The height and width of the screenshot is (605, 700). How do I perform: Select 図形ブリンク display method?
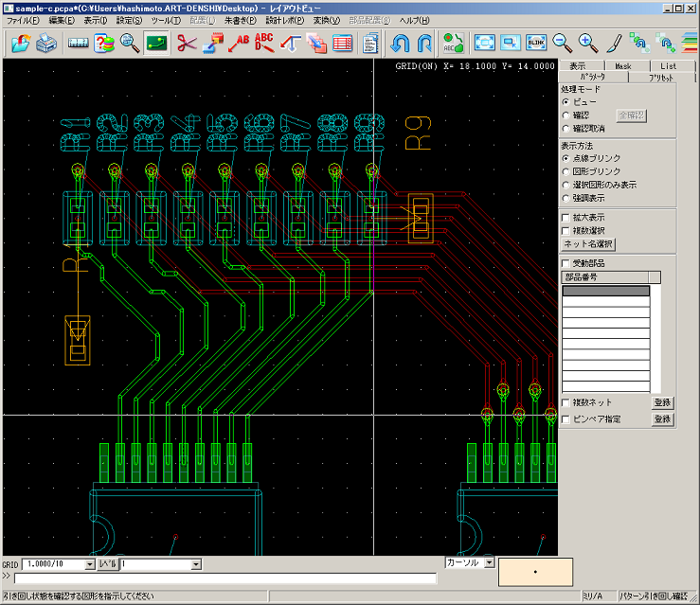pos(566,171)
